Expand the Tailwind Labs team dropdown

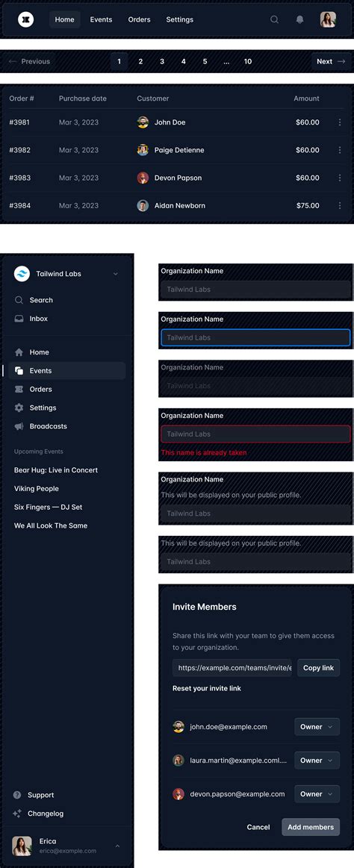pyautogui.click(x=115, y=273)
